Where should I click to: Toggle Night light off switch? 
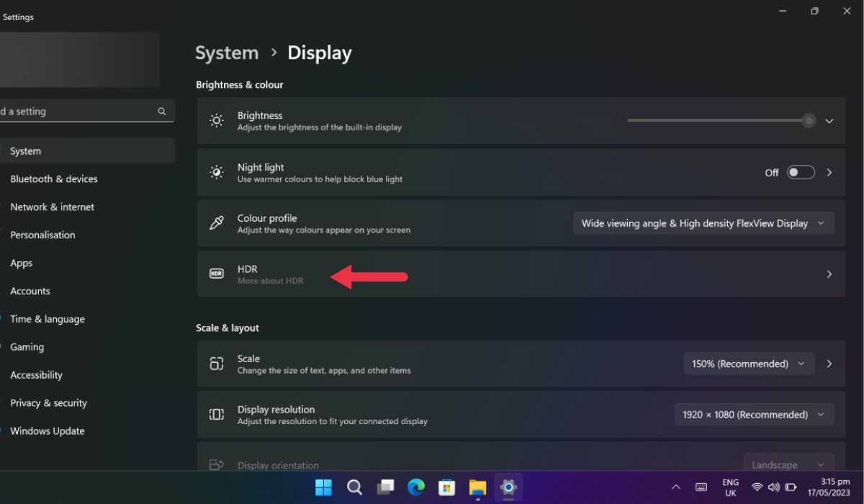(x=801, y=172)
